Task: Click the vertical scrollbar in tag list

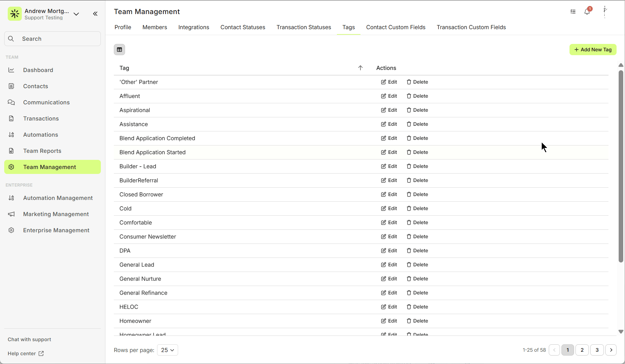Action: [x=621, y=166]
